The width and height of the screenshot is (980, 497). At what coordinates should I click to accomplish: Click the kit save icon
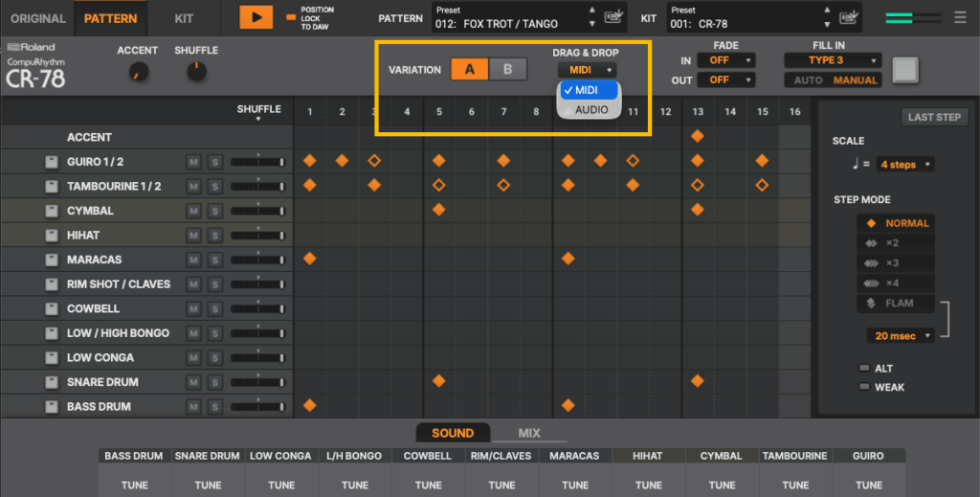[x=849, y=17]
